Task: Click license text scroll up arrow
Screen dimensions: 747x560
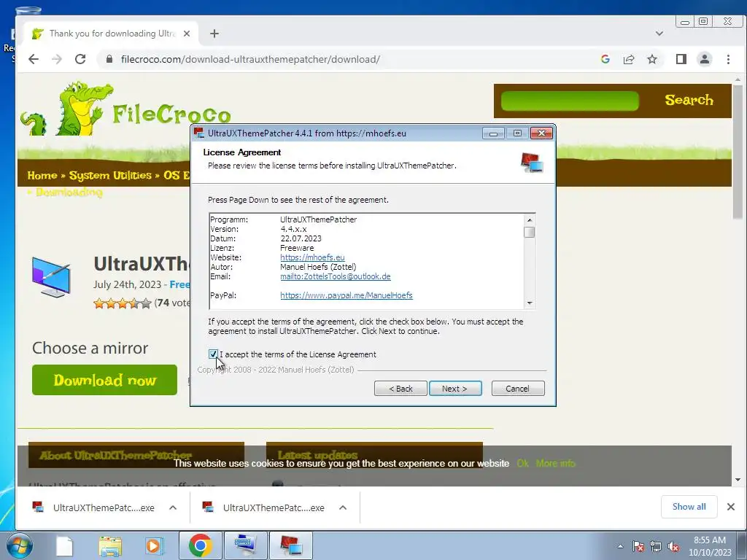Action: click(530, 219)
